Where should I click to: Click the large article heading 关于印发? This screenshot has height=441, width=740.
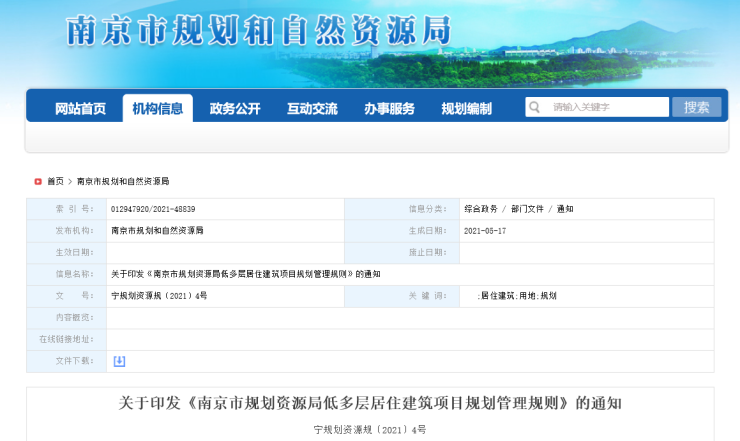tap(370, 404)
